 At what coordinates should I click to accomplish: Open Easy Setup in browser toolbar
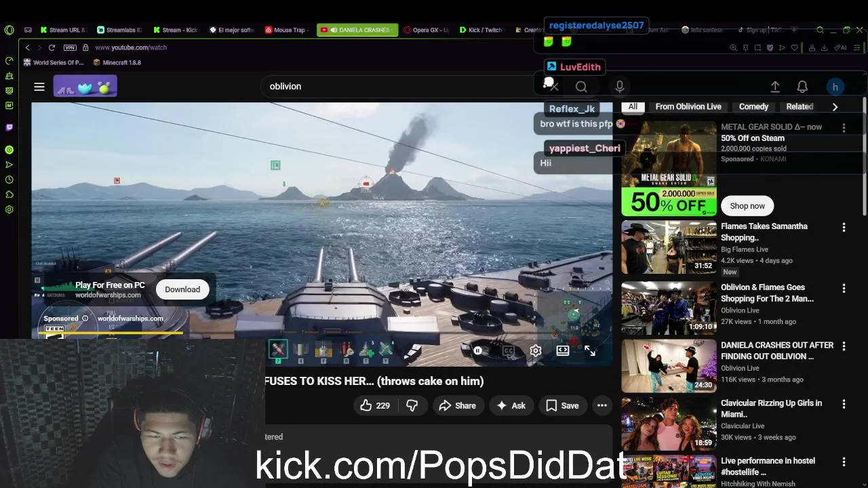(857, 47)
